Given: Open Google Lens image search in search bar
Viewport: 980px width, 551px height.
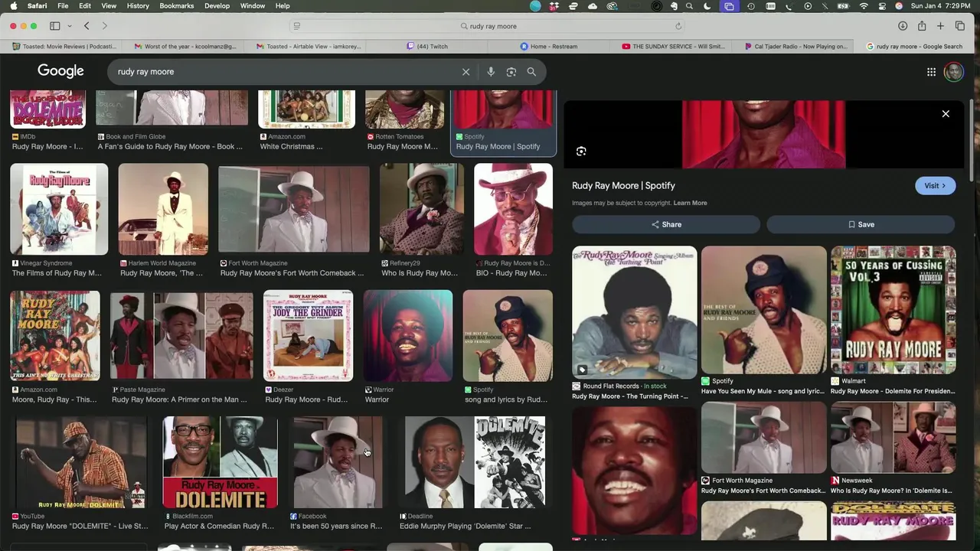Looking at the screenshot, I should click(x=511, y=72).
